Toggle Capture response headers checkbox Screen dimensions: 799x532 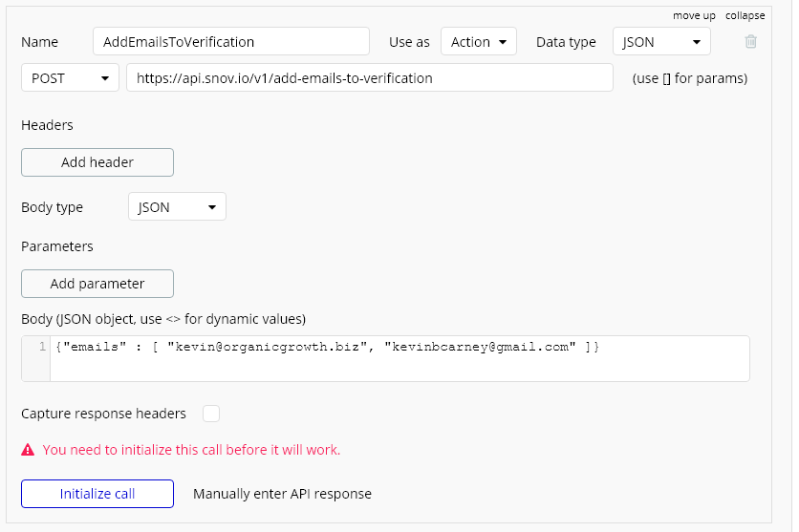(211, 414)
